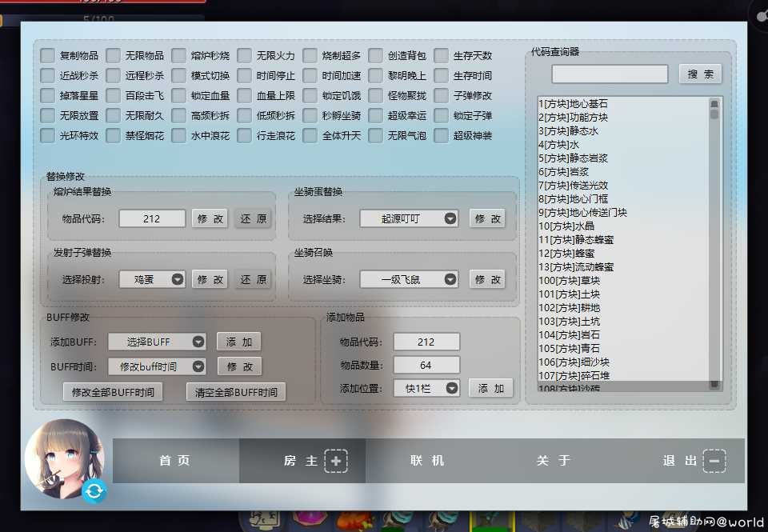The width and height of the screenshot is (768, 532).
Task: Enable the 光环特效 checkbox
Action: click(x=47, y=135)
